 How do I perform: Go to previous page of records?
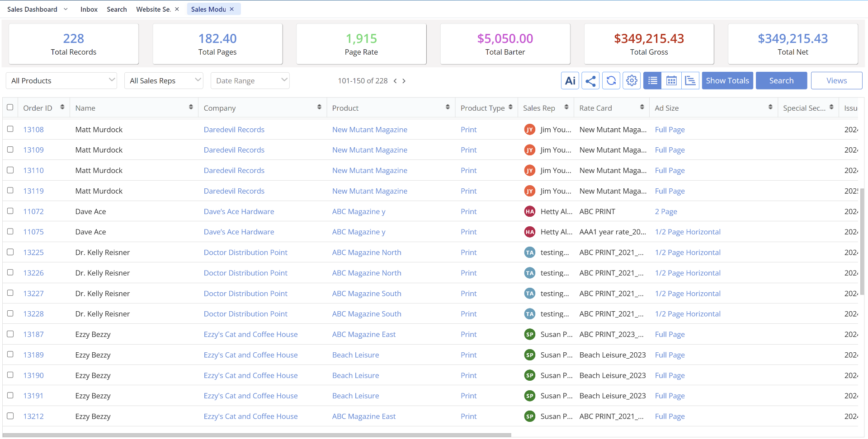[395, 81]
